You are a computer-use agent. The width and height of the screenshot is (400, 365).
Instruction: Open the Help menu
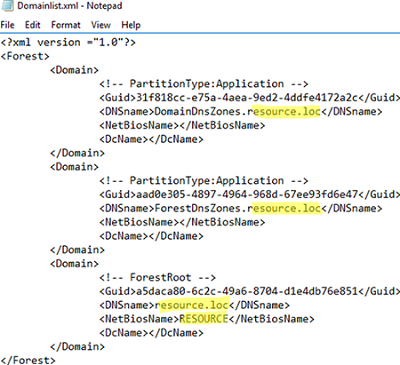click(x=131, y=25)
